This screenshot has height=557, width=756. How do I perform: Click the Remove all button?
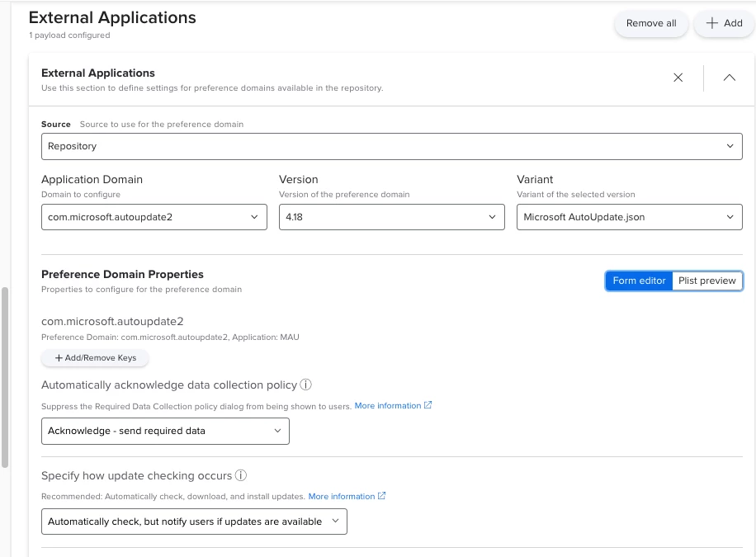(x=651, y=23)
